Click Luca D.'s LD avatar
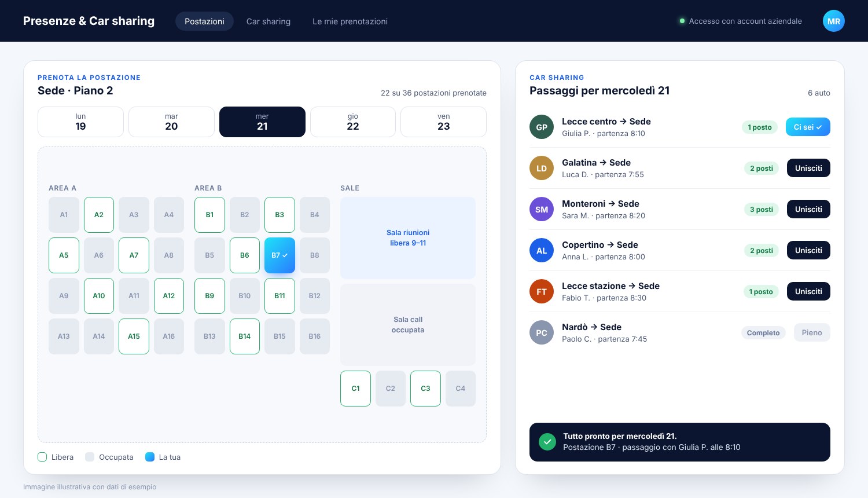The width and height of the screenshot is (868, 498). click(542, 169)
